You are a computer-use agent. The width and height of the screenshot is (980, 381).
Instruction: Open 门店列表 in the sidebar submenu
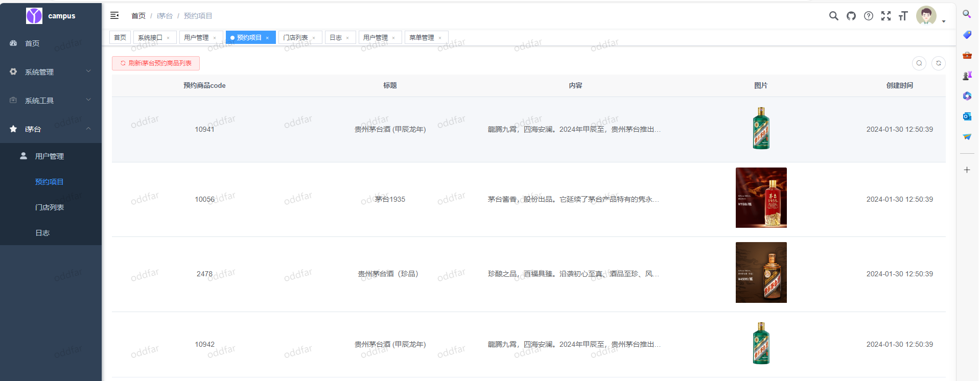tap(51, 207)
